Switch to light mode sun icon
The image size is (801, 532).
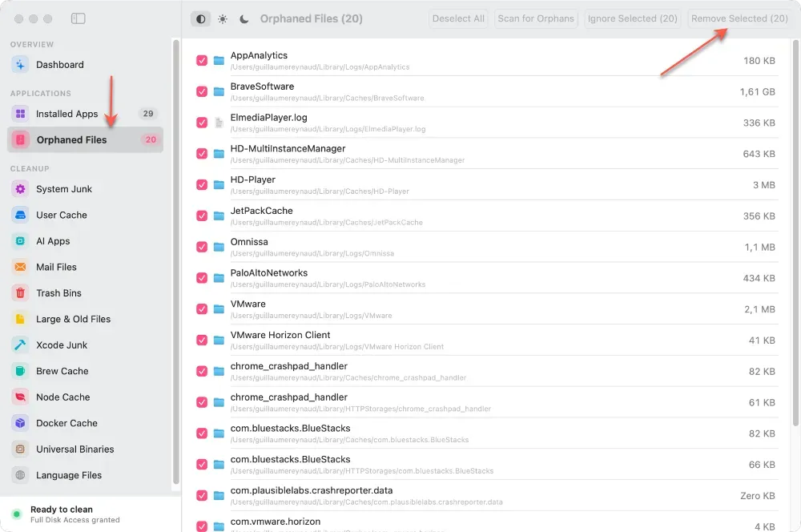[x=223, y=19]
